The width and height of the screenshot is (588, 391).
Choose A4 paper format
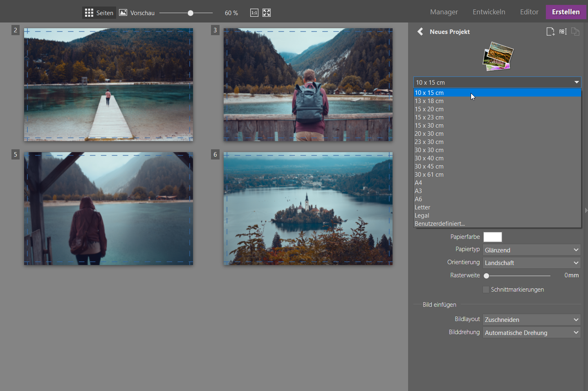497,183
